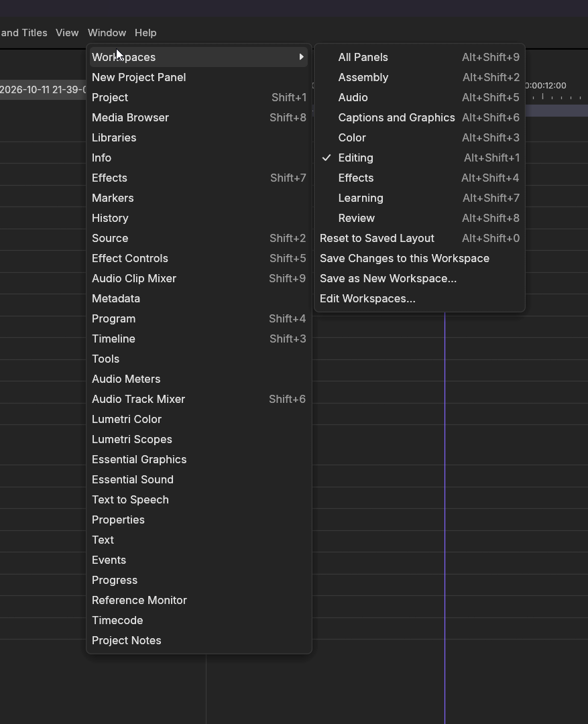Open the Metadata panel
This screenshot has width=588, height=724.
tap(198, 298)
